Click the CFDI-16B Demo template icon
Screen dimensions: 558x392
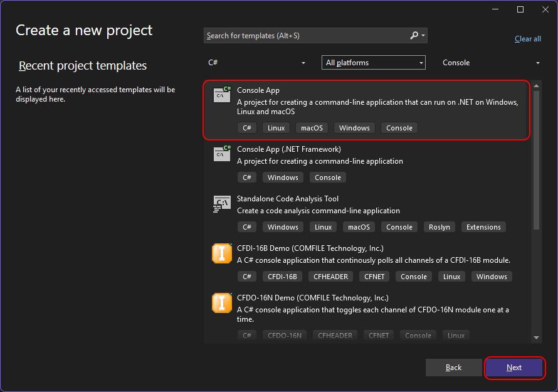click(x=222, y=253)
